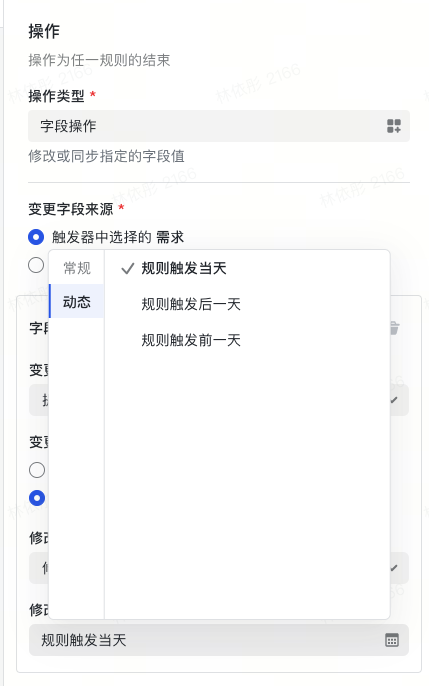Click checkmark icon beside 规则触发当天 option

click(127, 268)
